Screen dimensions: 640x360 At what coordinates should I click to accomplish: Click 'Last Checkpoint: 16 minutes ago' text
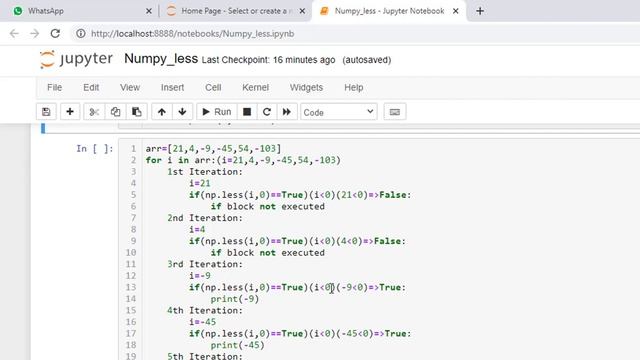pyautogui.click(x=268, y=60)
